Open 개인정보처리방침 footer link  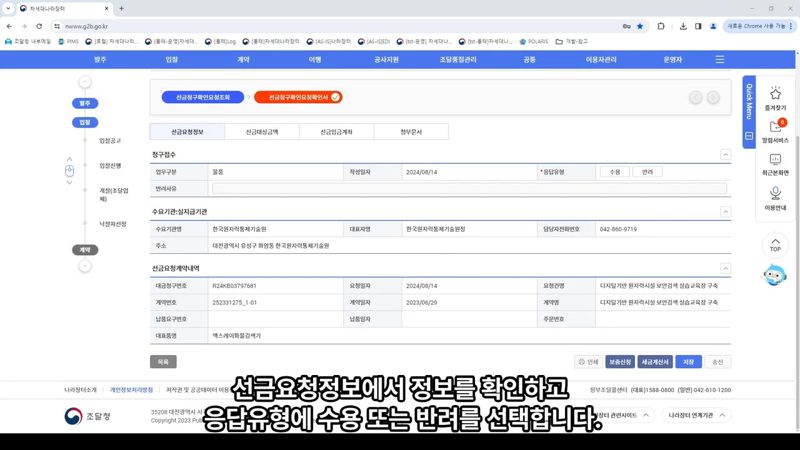pos(132,390)
